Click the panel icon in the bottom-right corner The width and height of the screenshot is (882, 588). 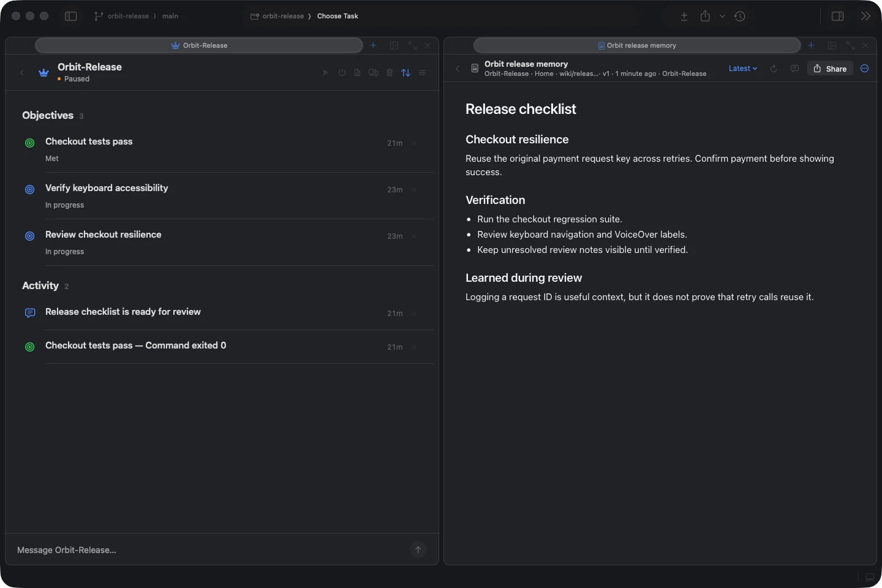[870, 577]
